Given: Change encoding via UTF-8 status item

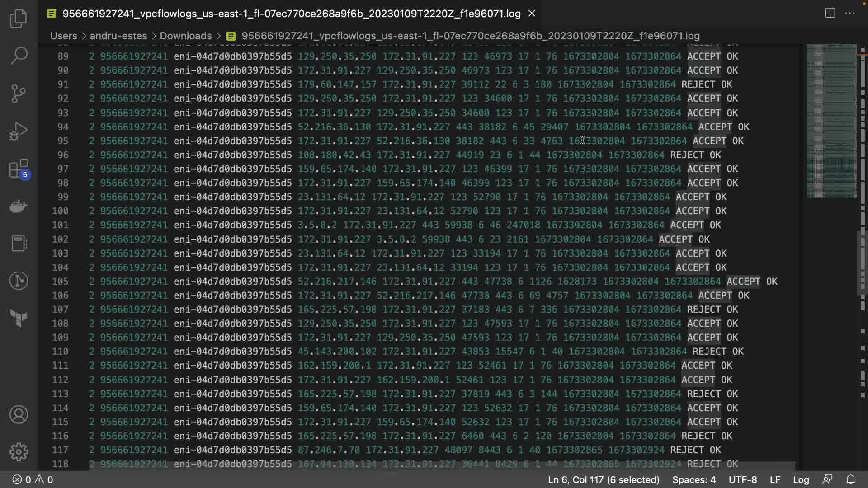Looking at the screenshot, I should tap(742, 479).
